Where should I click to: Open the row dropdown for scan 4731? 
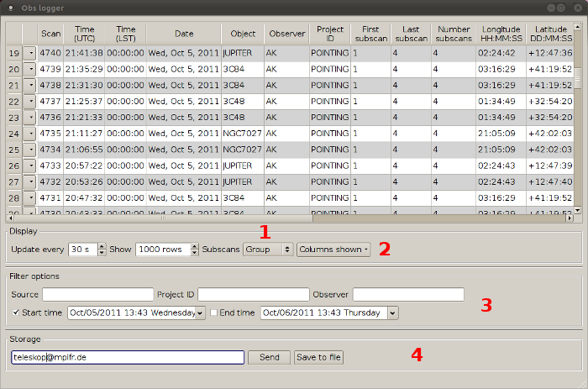(29, 198)
